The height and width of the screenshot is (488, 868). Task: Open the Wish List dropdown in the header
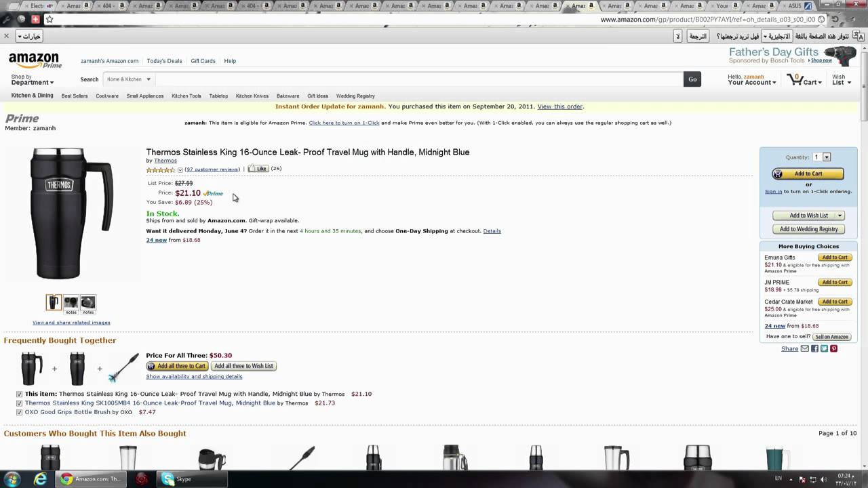click(x=841, y=80)
